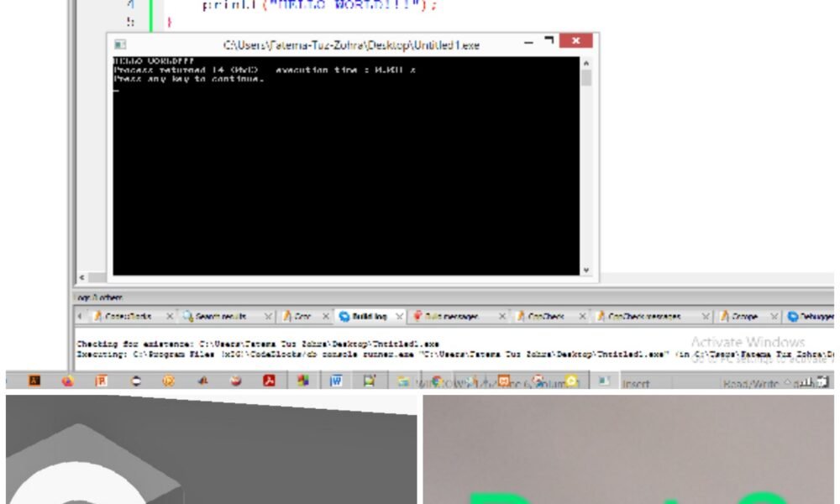Click the 'Process returned' console line

tap(265, 71)
